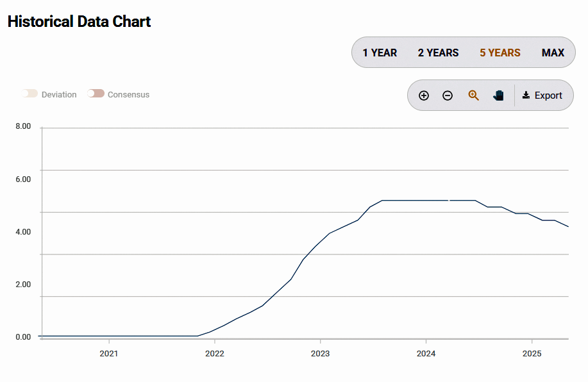Click the 4.00 y-axis label
Image resolution: width=588 pixels, height=382 pixels.
click(x=23, y=232)
